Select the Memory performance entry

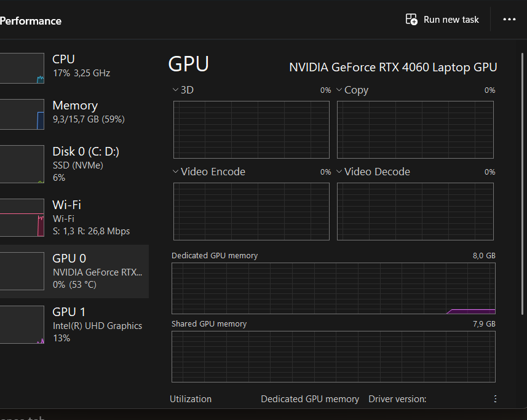tap(74, 114)
